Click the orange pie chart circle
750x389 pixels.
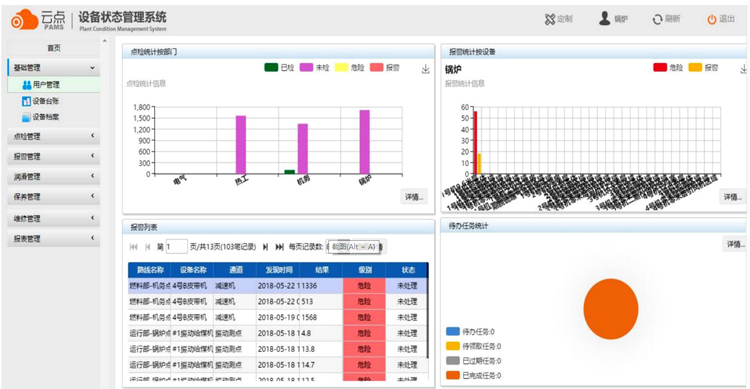click(x=611, y=309)
